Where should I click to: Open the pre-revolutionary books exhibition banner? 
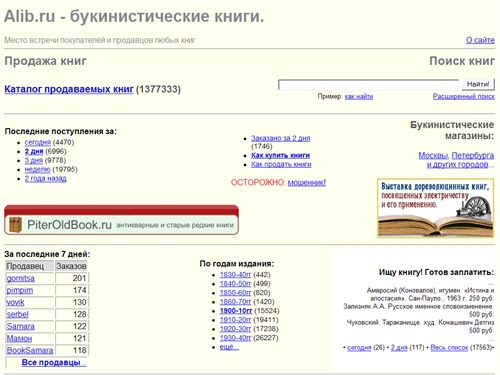435,208
